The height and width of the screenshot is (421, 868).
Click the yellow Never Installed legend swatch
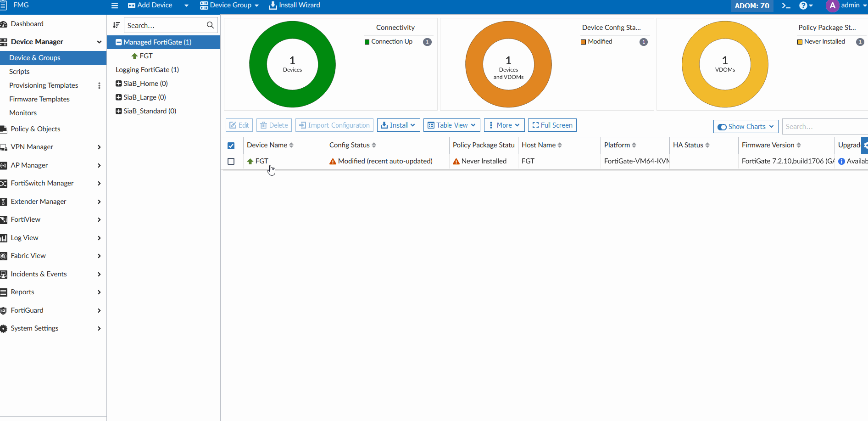[800, 42]
